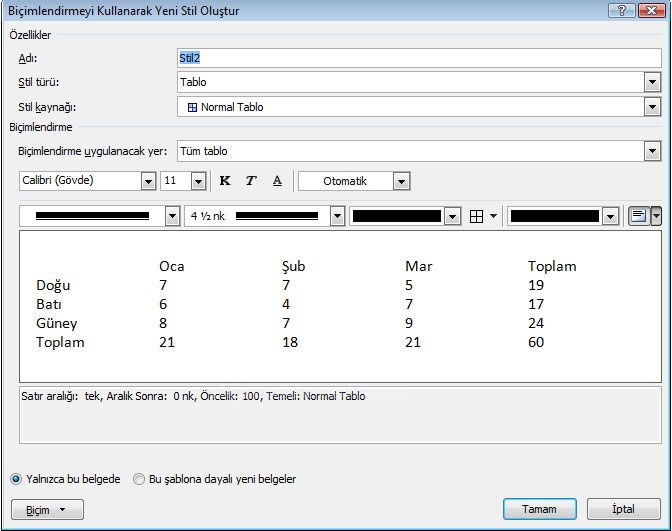Viewport: 672px width, 531px height.
Task: Click the borders grid icon
Action: point(477,216)
